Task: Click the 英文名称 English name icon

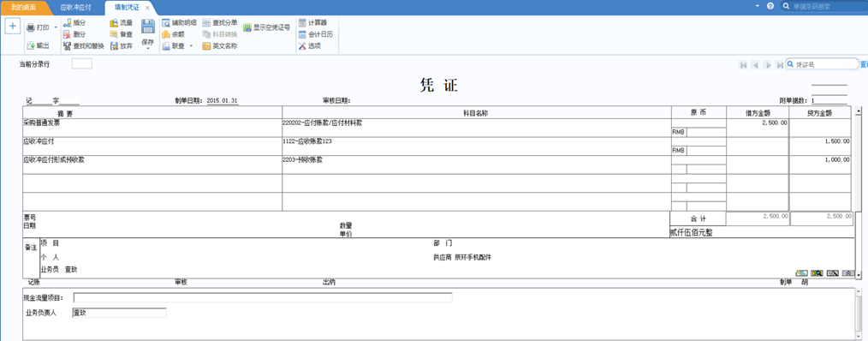Action: (207, 46)
